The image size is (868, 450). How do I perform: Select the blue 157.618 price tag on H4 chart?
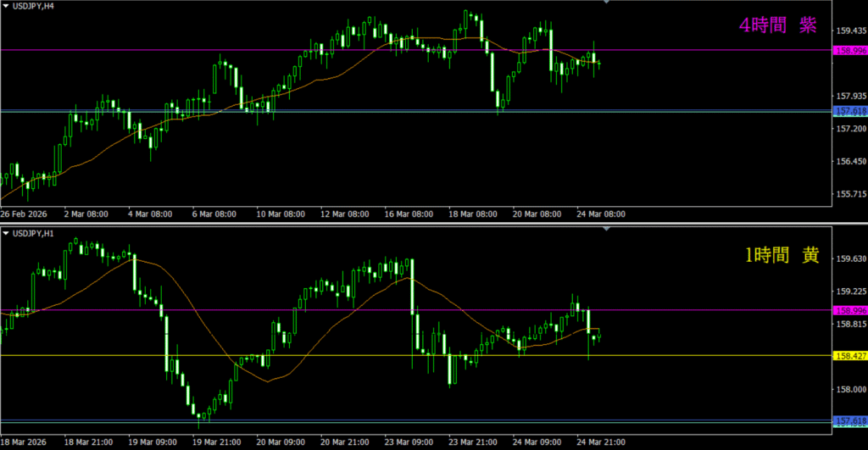850,111
